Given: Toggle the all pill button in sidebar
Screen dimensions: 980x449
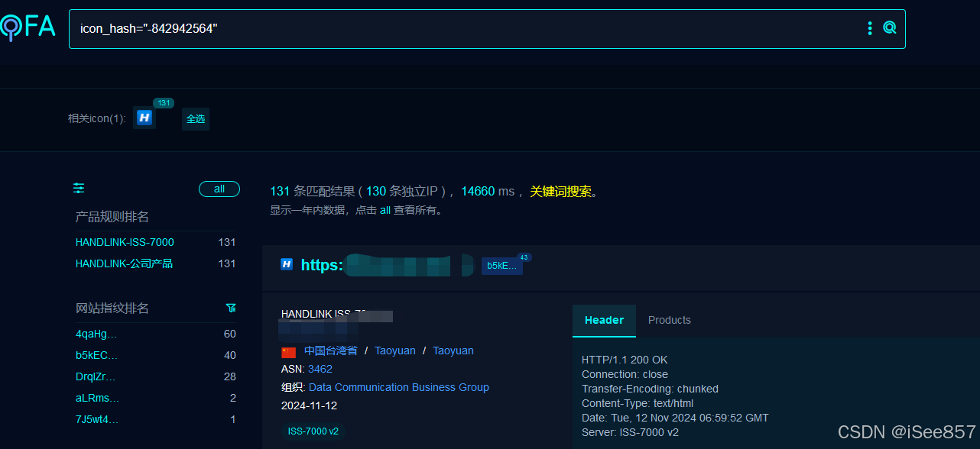Looking at the screenshot, I should pos(219,189).
